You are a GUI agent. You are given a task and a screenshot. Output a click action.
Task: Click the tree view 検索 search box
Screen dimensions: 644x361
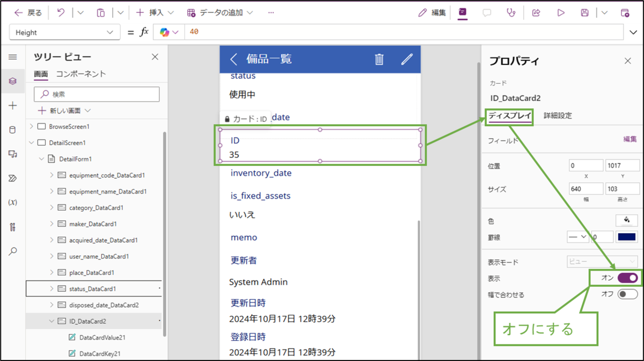[97, 94]
